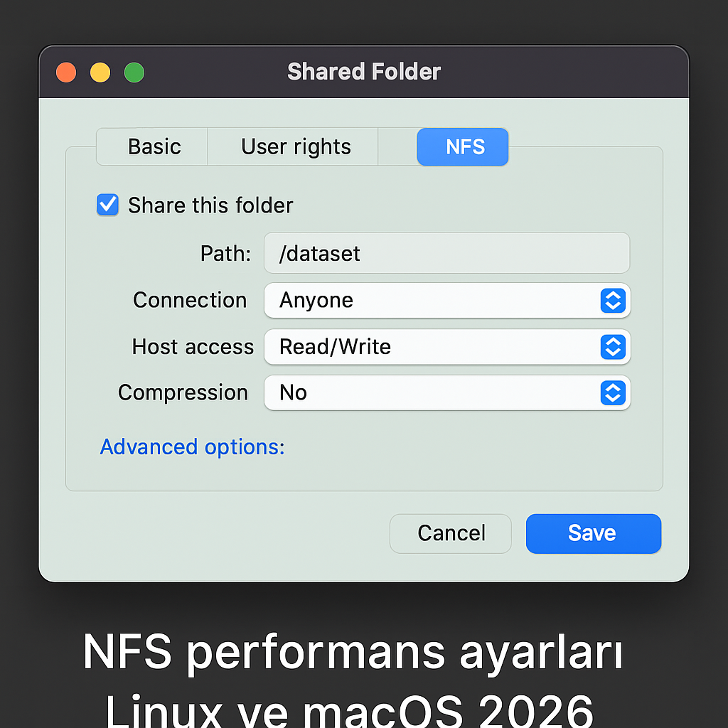
Task: Save the shared folder settings
Action: [593, 533]
